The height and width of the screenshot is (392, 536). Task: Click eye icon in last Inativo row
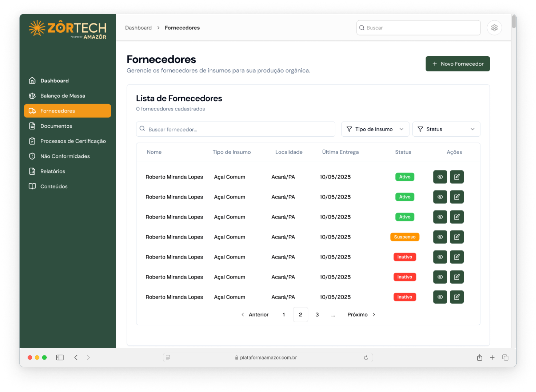(x=440, y=297)
